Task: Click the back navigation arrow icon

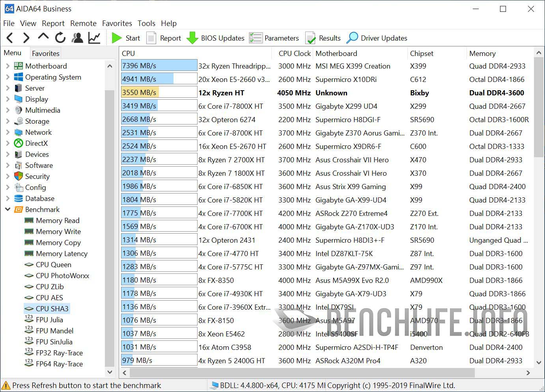Action: coord(9,38)
